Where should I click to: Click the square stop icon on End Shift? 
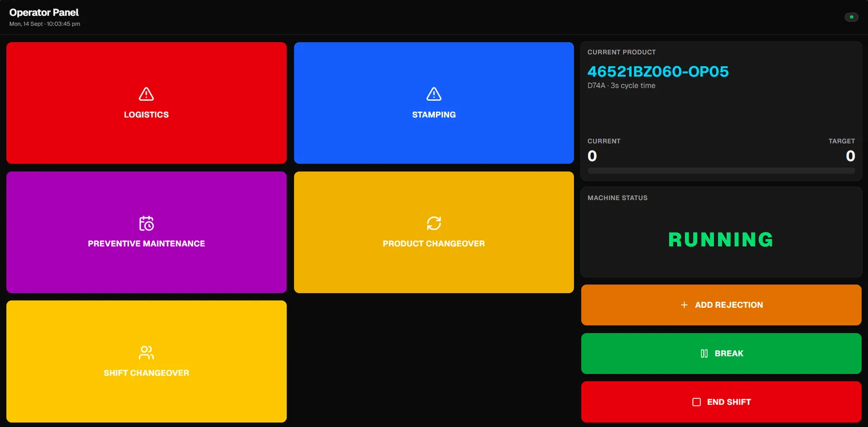pos(697,402)
